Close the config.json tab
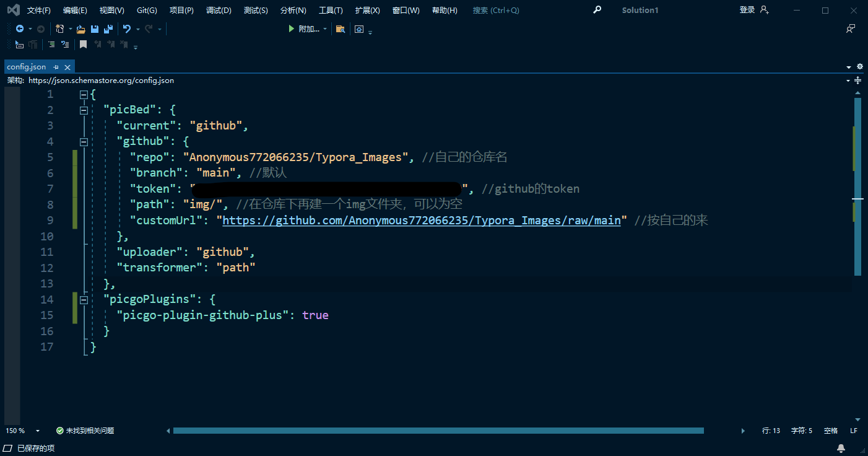Viewport: 868px width, 456px height. tap(67, 67)
